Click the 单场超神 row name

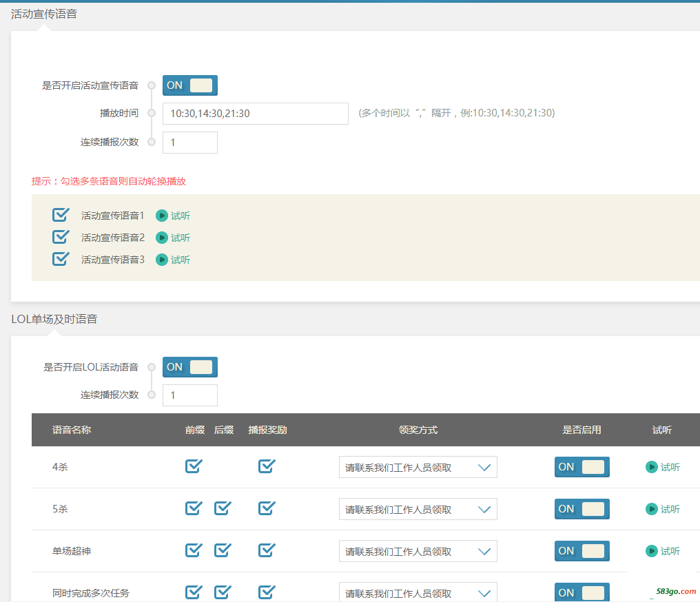[x=72, y=551]
